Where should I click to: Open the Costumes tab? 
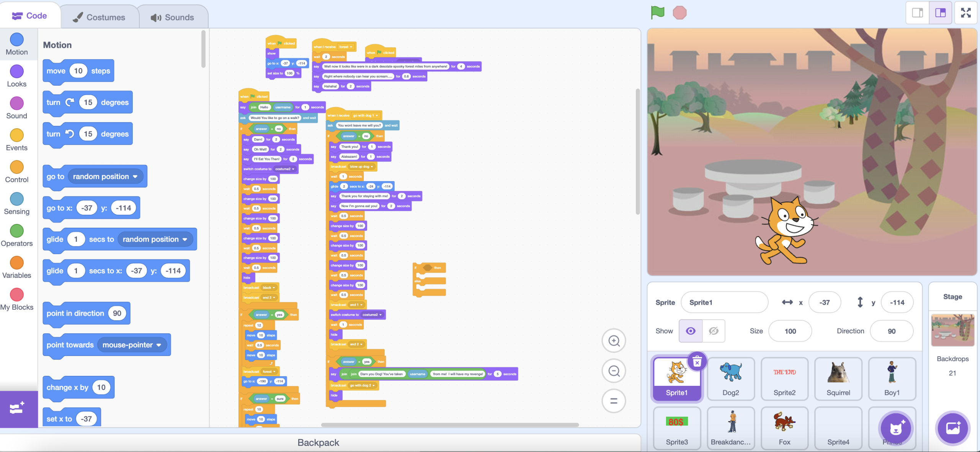[99, 17]
